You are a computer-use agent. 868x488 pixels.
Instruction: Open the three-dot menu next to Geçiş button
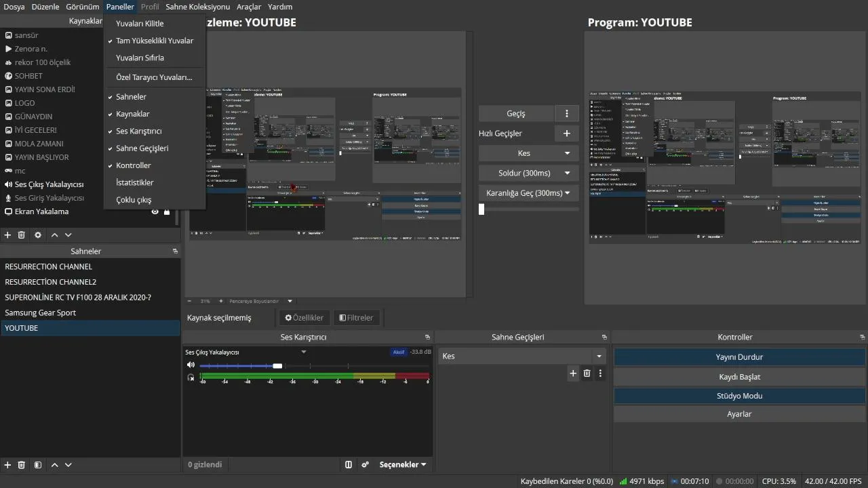pos(567,113)
